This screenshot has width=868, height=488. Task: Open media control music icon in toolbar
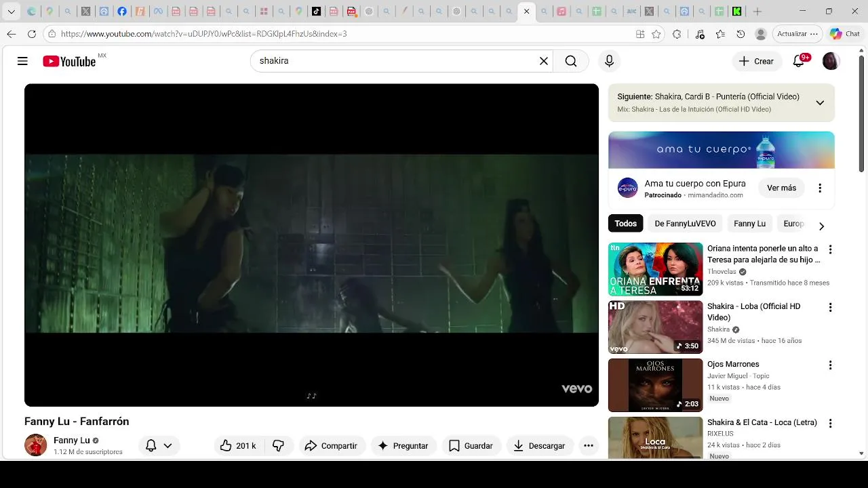click(700, 34)
